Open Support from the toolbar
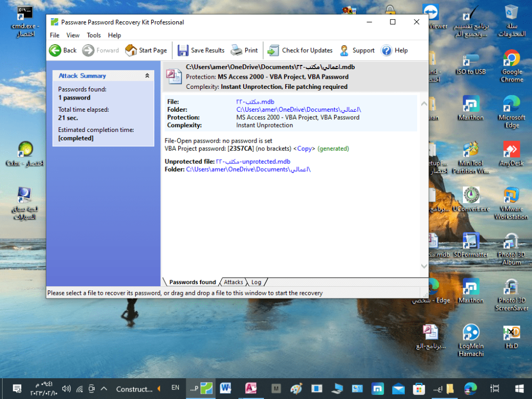Screen dimensions: 532x399 (x=357, y=51)
